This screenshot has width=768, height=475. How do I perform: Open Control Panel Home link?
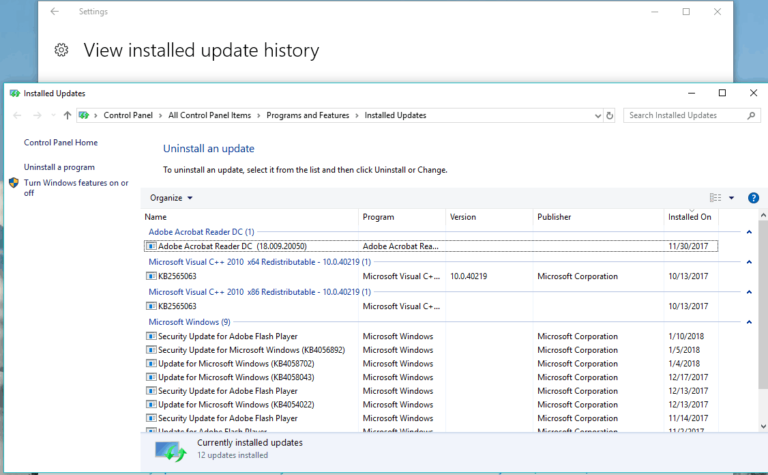pyautogui.click(x=60, y=143)
